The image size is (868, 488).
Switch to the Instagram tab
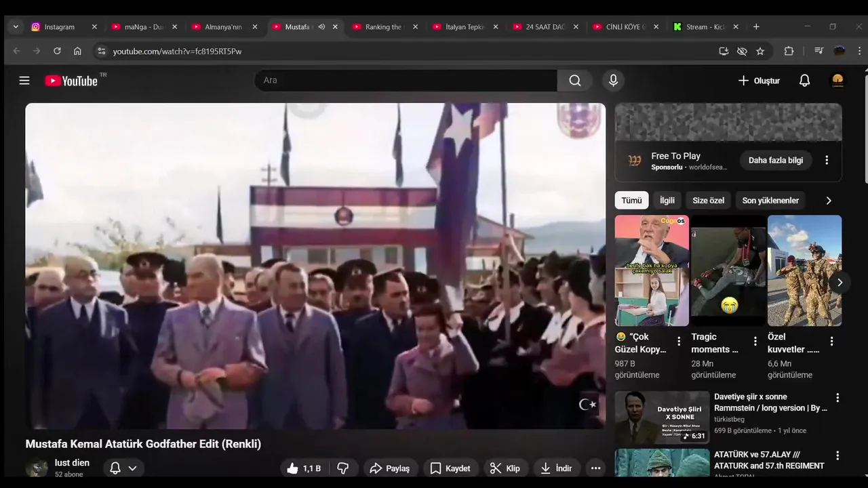pos(64,27)
